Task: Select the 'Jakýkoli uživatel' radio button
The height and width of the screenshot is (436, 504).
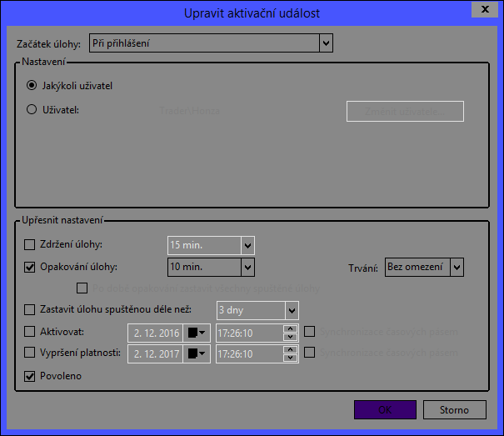Action: [x=32, y=85]
